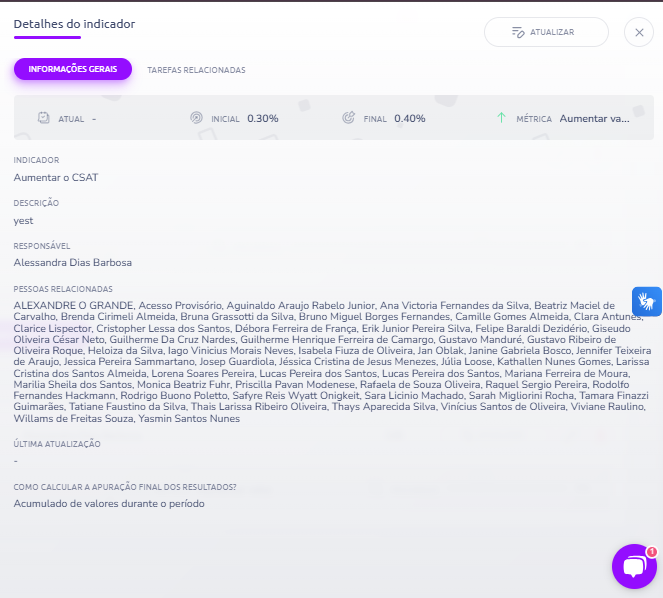The height and width of the screenshot is (598, 663).
Task: Click the name Jan Oblak
Action: click(441, 351)
